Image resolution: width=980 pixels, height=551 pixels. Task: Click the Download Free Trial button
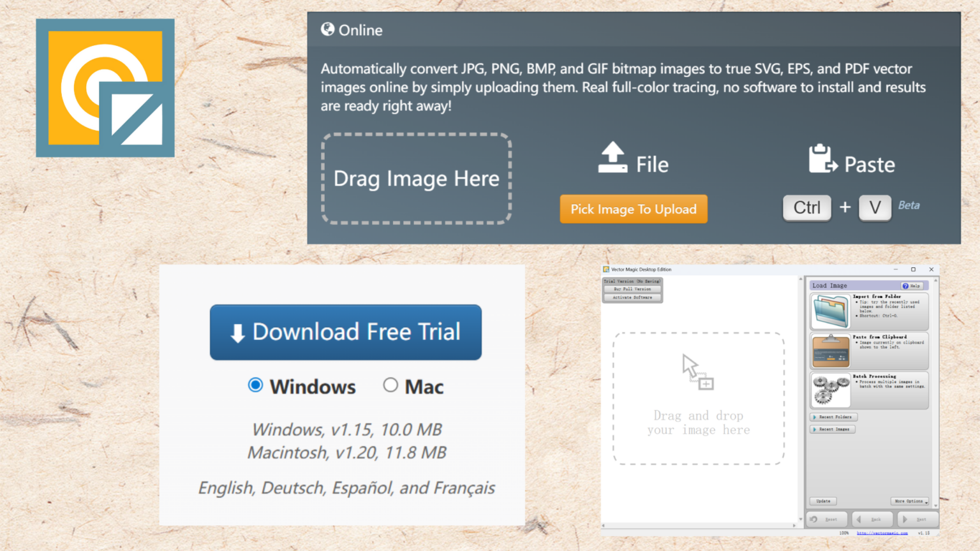point(345,332)
